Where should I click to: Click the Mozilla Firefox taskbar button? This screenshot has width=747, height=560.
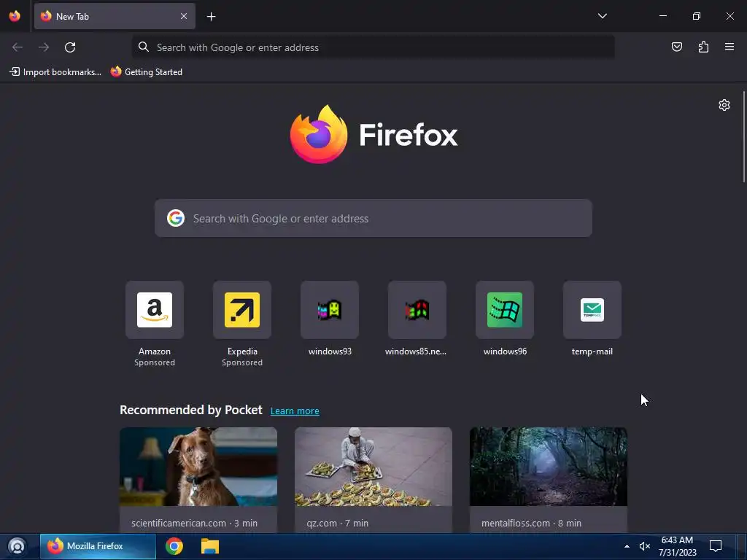coord(98,546)
